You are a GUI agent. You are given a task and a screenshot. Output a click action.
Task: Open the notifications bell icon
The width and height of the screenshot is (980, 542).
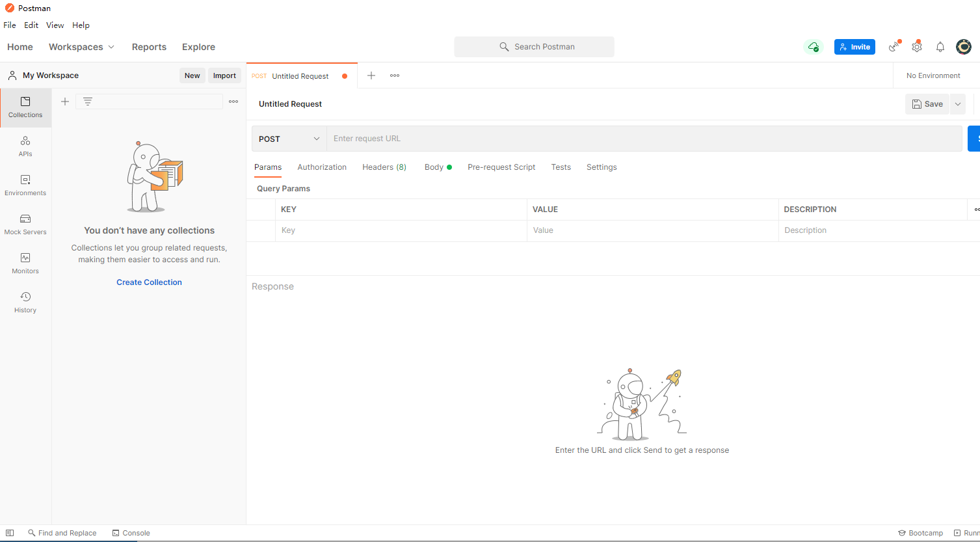point(940,47)
